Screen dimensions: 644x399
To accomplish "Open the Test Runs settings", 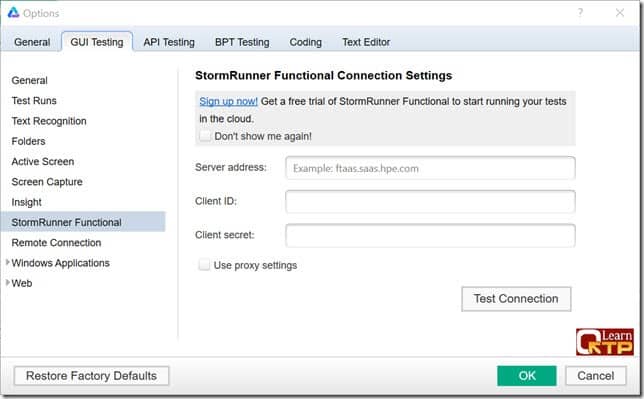I will coord(34,101).
